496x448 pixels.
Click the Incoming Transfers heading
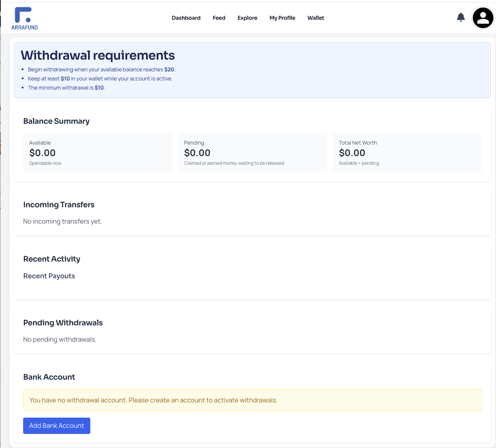click(59, 205)
